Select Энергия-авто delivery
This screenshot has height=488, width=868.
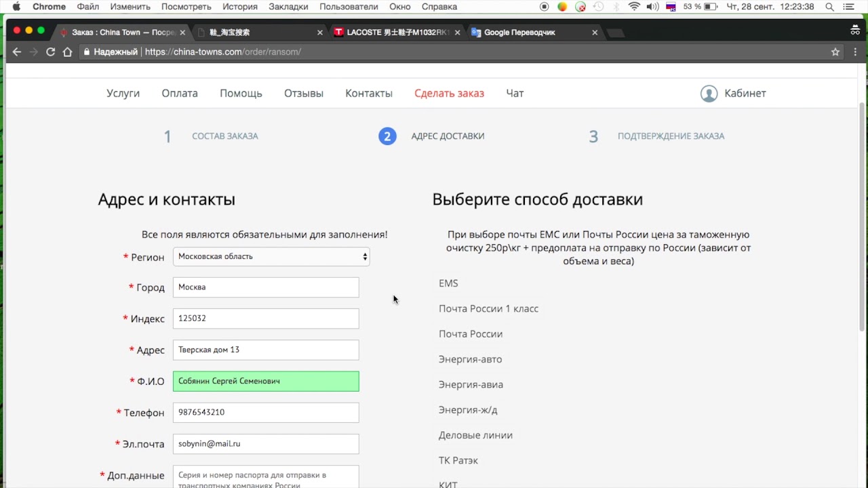click(470, 359)
